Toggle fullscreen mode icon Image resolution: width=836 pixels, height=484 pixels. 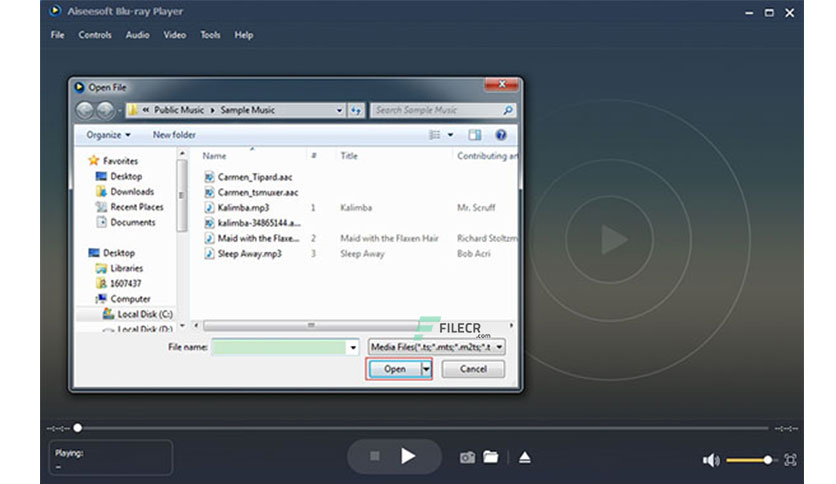[x=790, y=459]
